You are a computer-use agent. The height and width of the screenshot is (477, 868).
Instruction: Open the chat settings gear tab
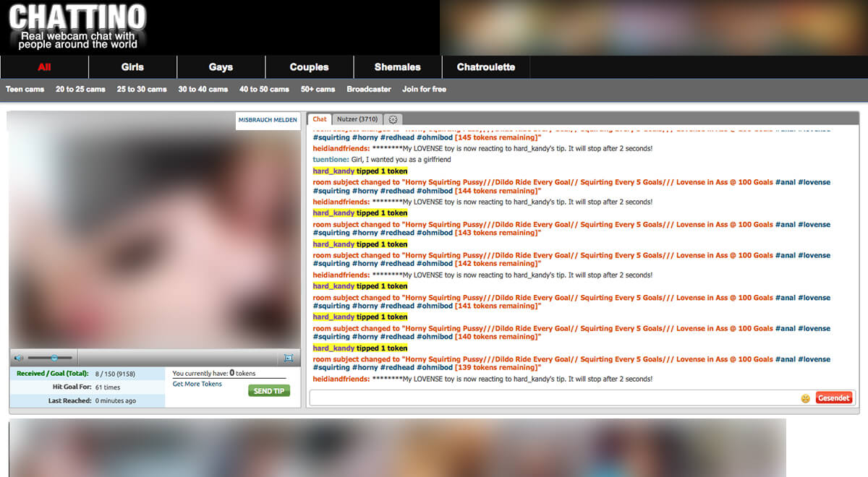[x=393, y=119]
